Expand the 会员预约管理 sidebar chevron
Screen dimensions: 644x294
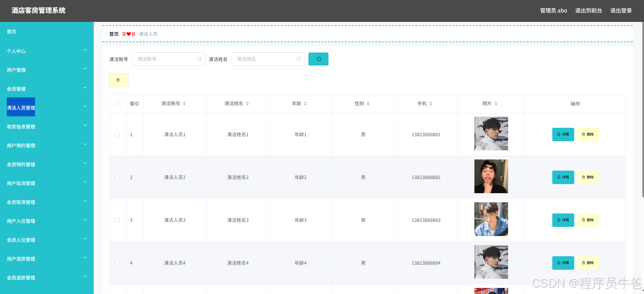coord(85,163)
